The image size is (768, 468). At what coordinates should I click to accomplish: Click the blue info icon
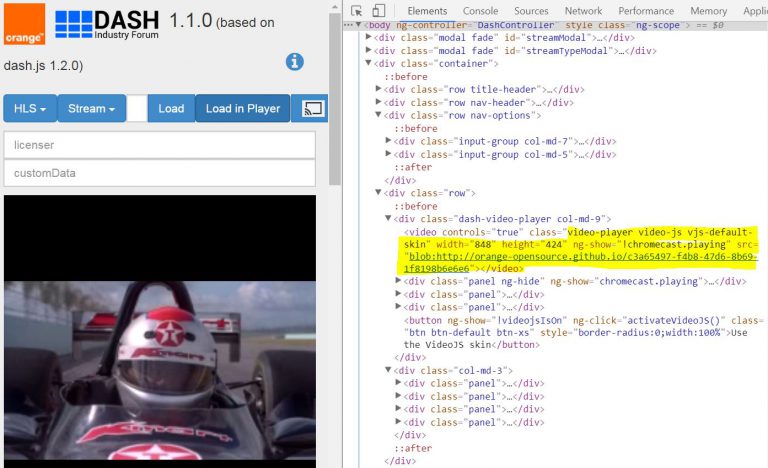coord(294,62)
